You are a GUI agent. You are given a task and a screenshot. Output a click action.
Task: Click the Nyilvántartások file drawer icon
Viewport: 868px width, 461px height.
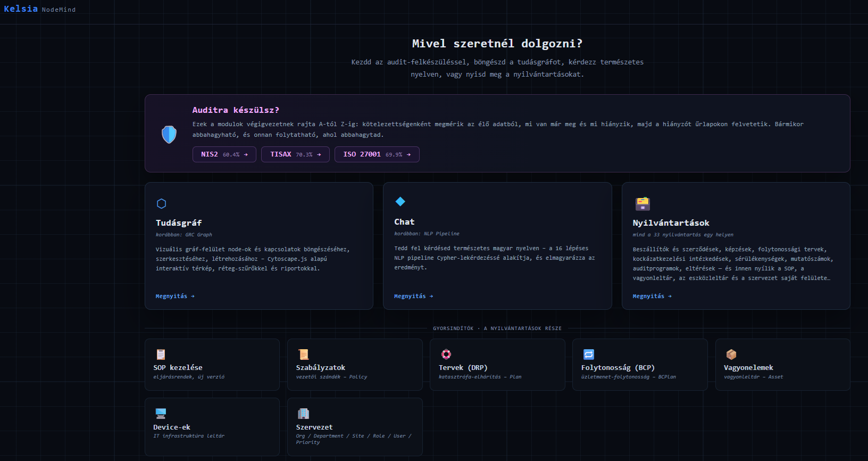pos(642,203)
